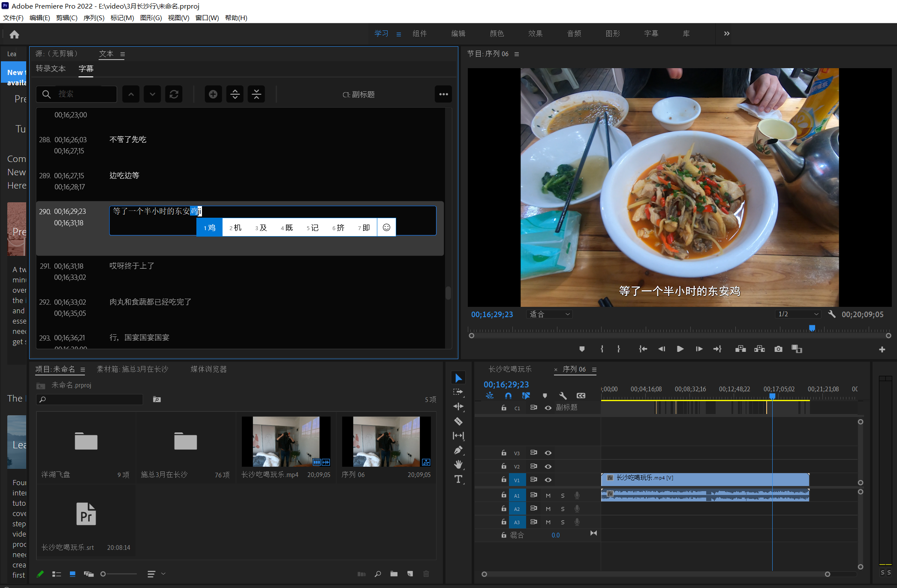
Task: Select the Type tool
Action: [458, 479]
